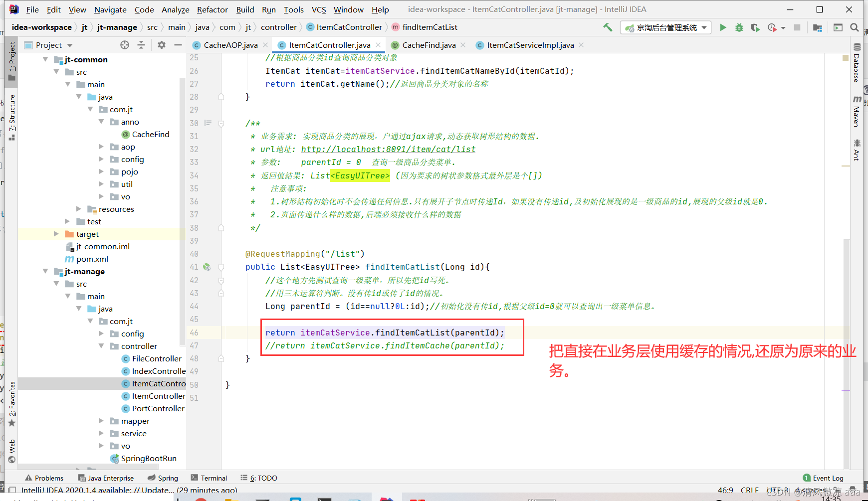This screenshot has width=868, height=501.
Task: Open the Refactor menu
Action: click(x=212, y=9)
